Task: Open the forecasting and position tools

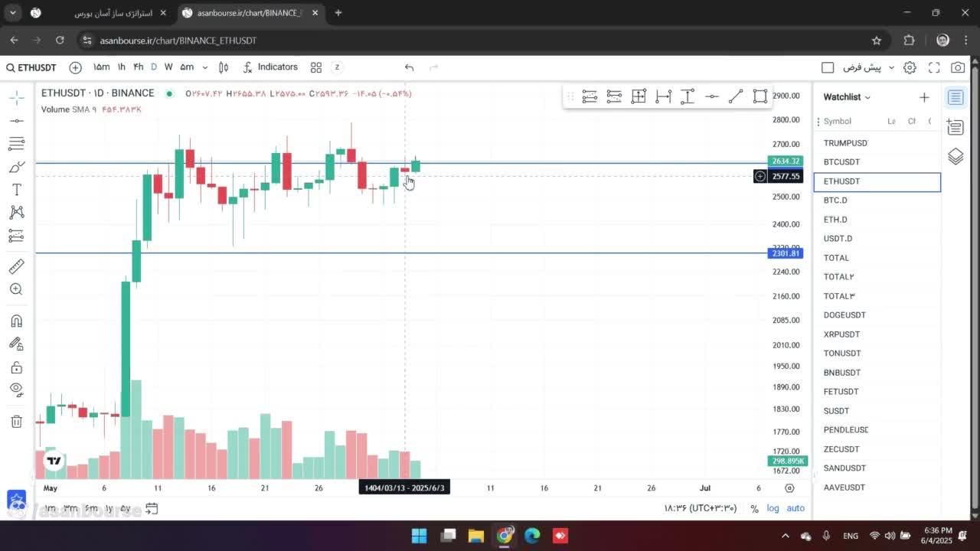Action: [x=16, y=236]
